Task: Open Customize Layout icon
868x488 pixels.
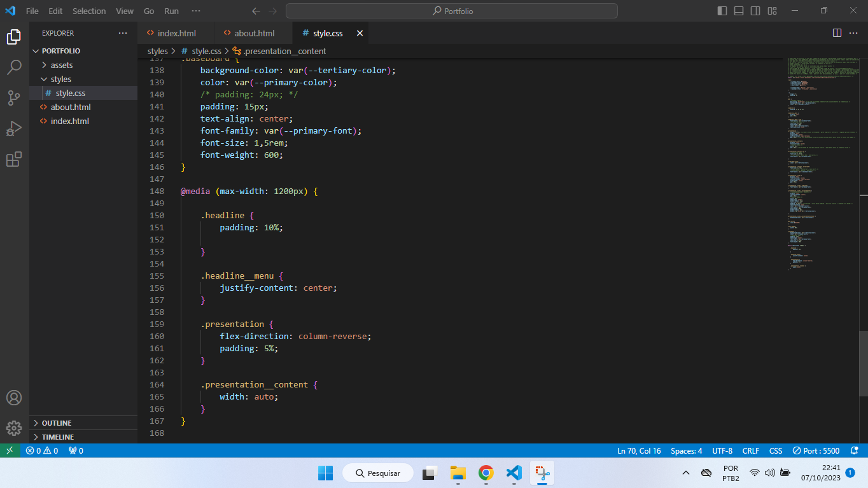Action: (x=772, y=11)
